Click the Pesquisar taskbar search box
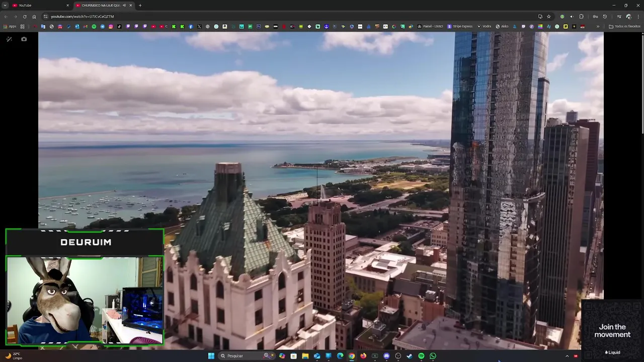The image size is (644, 362). 247,356
